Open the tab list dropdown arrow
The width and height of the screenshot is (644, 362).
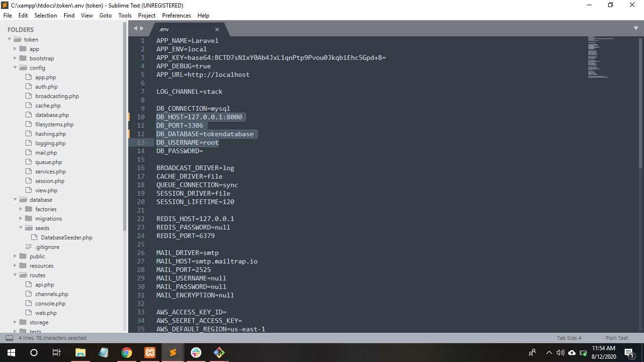coord(636,28)
